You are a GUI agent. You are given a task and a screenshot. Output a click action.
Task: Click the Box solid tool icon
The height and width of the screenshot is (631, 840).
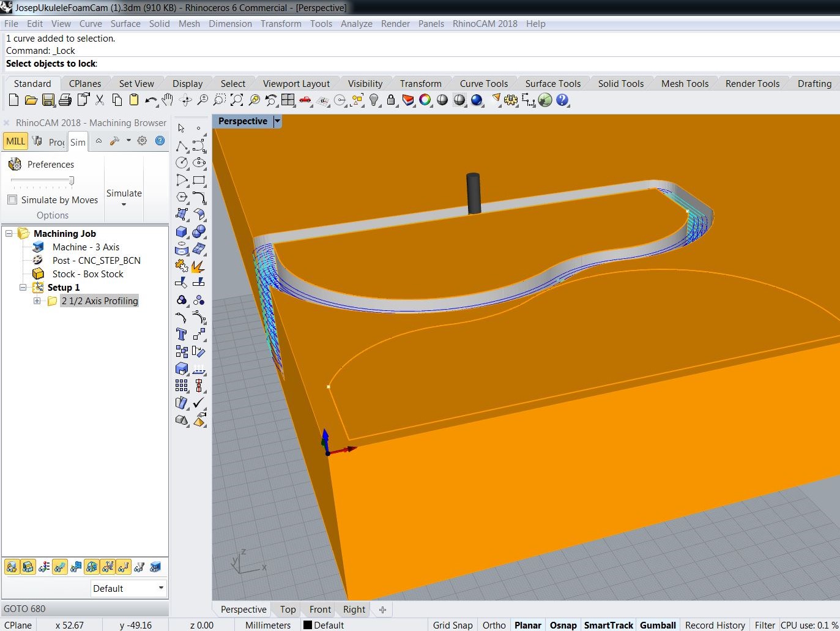pos(182,232)
